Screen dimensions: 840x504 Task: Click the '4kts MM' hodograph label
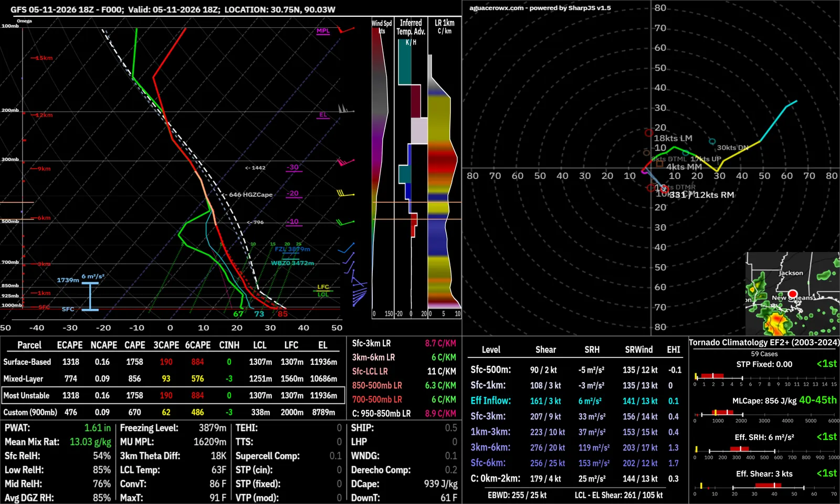coord(684,167)
